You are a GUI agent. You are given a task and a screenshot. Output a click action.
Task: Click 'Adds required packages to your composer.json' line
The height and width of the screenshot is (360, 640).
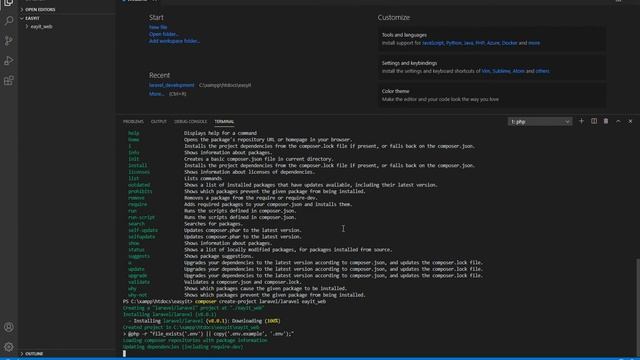(268, 204)
